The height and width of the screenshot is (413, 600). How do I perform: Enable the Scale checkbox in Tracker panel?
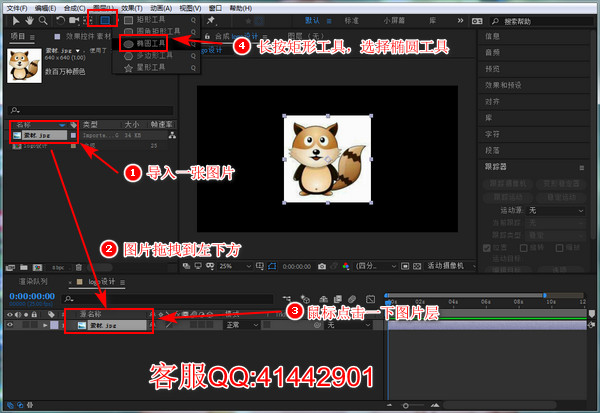click(x=559, y=248)
